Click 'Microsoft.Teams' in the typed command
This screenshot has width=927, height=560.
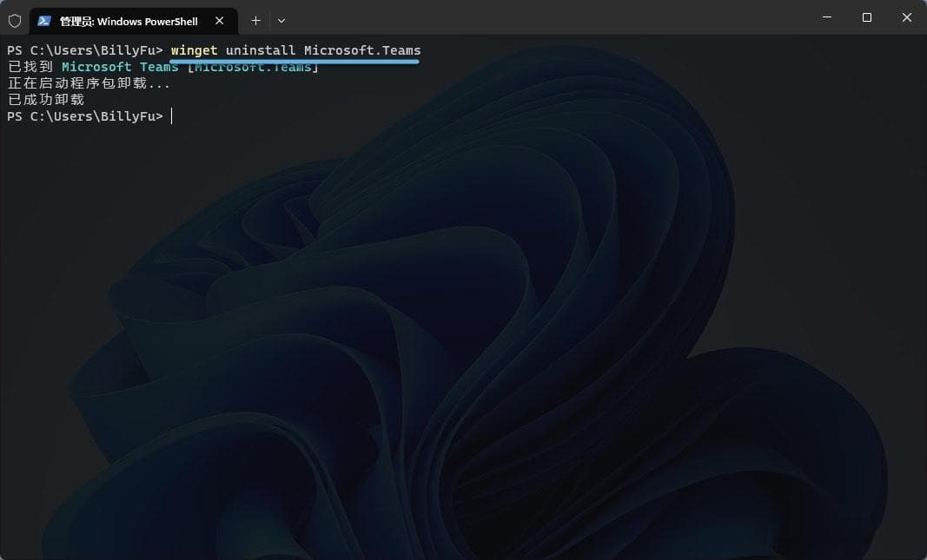tap(362, 50)
